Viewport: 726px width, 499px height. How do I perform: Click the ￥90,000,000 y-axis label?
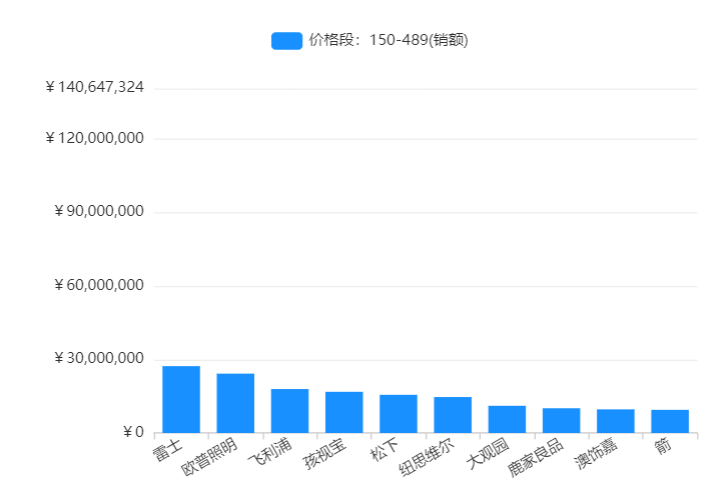[99, 212]
